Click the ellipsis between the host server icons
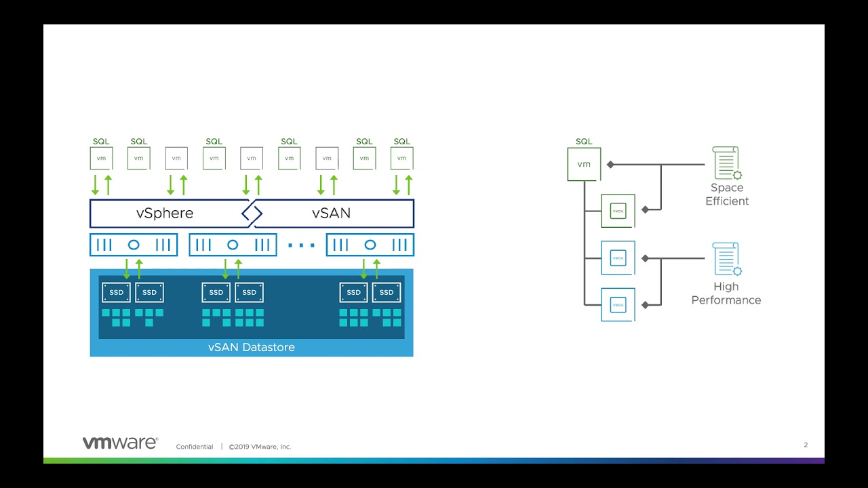The width and height of the screenshot is (868, 488). tap(301, 245)
